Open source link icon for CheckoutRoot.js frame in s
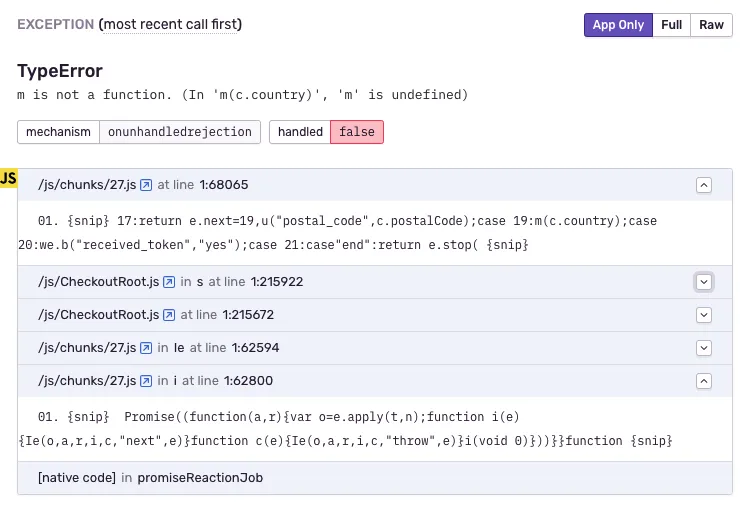This screenshot has height=507, width=755. [169, 282]
